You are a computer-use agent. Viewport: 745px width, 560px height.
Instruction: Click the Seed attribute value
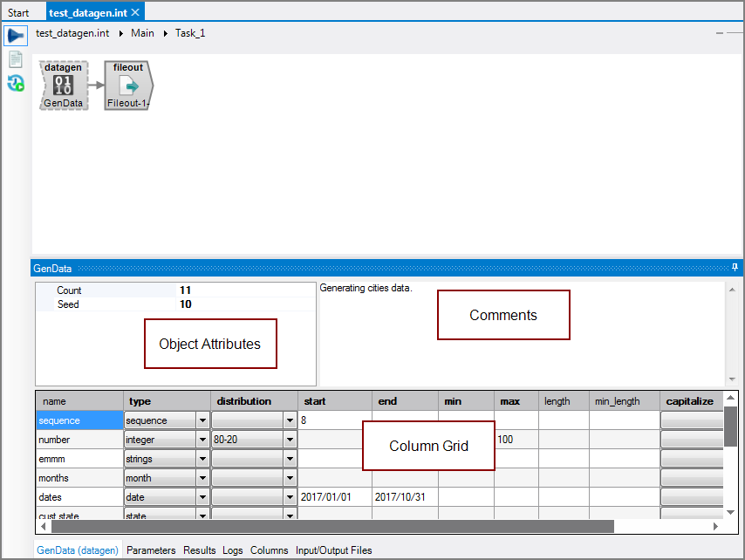pyautogui.click(x=186, y=304)
